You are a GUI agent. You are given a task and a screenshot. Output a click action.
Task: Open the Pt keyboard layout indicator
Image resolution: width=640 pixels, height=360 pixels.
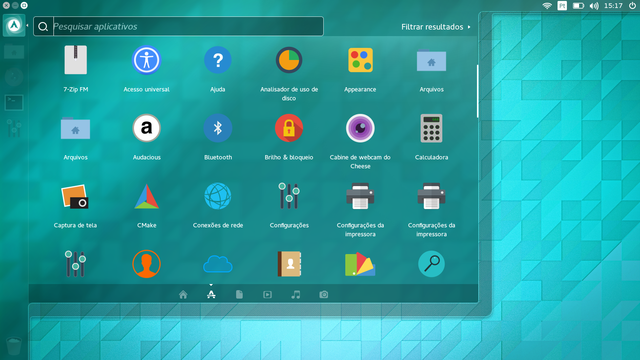[562, 6]
